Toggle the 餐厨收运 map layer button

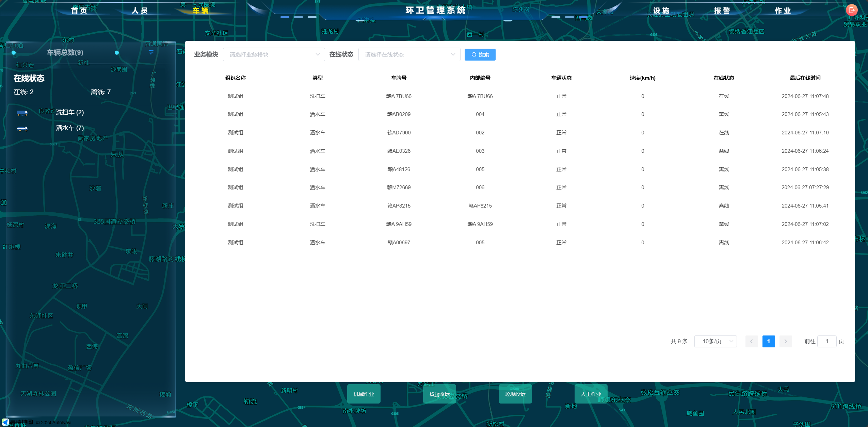439,394
